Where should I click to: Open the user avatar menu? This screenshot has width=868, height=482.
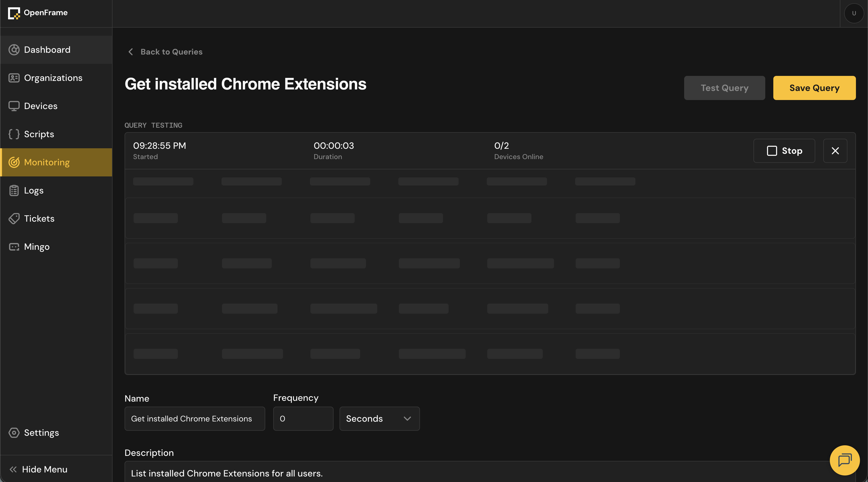[854, 14]
